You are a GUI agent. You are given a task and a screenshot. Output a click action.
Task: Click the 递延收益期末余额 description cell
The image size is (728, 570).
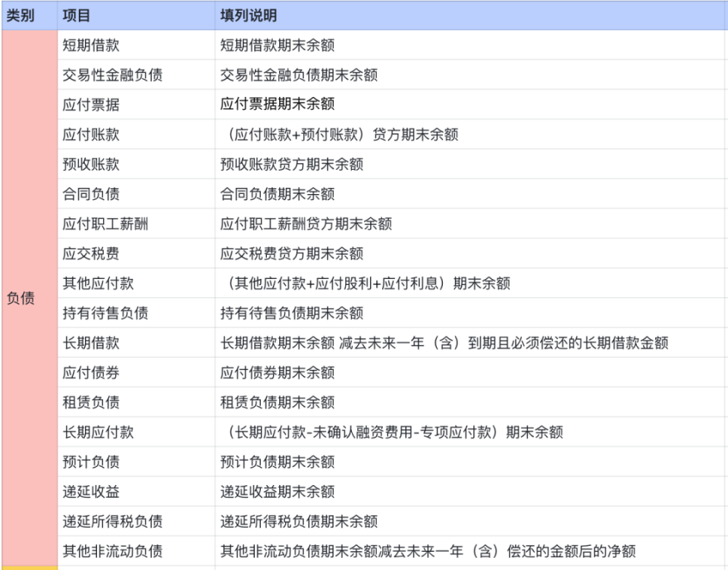[x=471, y=491]
